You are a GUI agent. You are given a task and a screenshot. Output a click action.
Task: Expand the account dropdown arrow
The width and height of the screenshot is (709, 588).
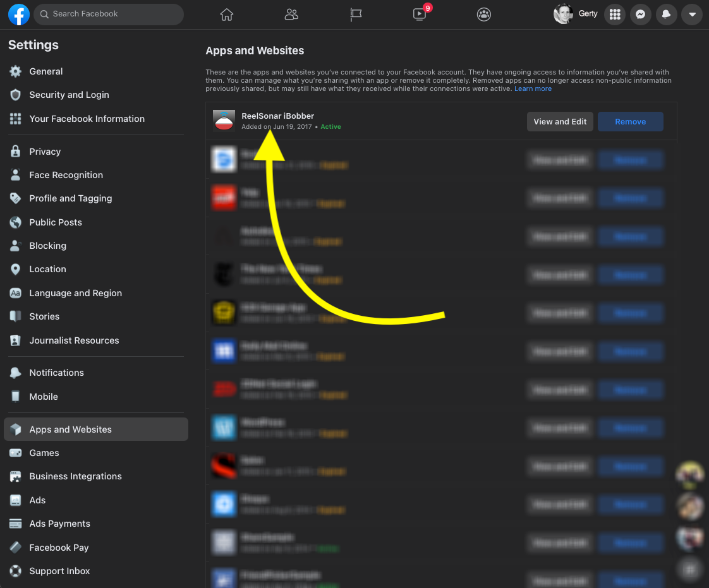pos(692,14)
